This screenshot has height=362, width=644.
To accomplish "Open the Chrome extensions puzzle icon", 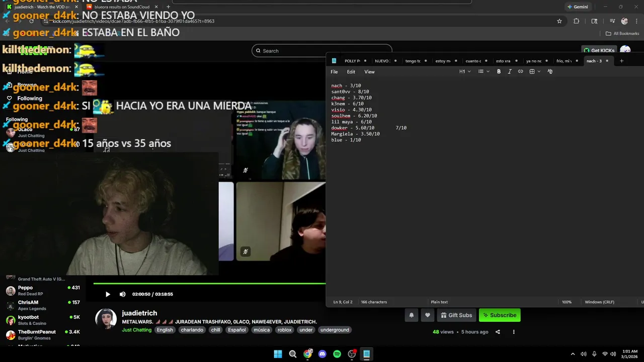I will (x=576, y=21).
